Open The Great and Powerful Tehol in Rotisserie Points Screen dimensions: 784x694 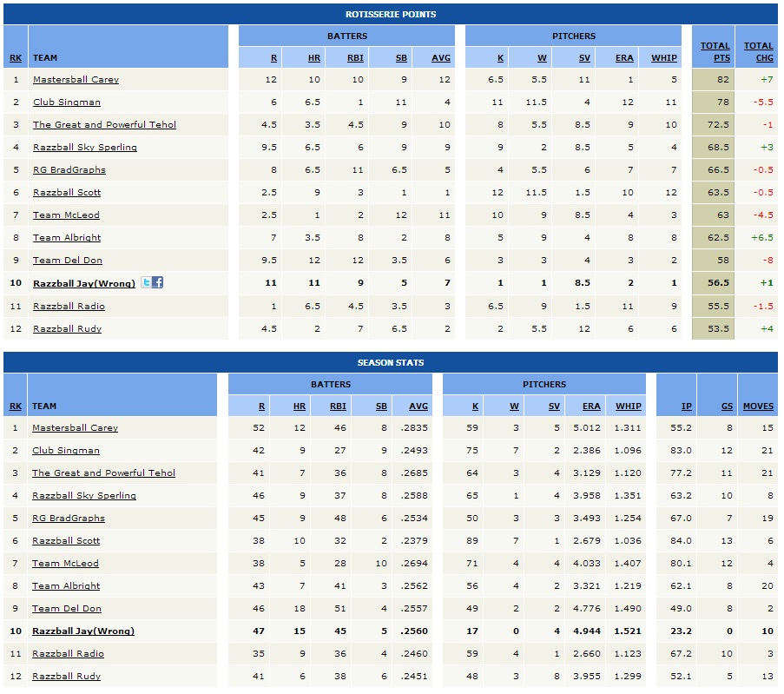(104, 124)
